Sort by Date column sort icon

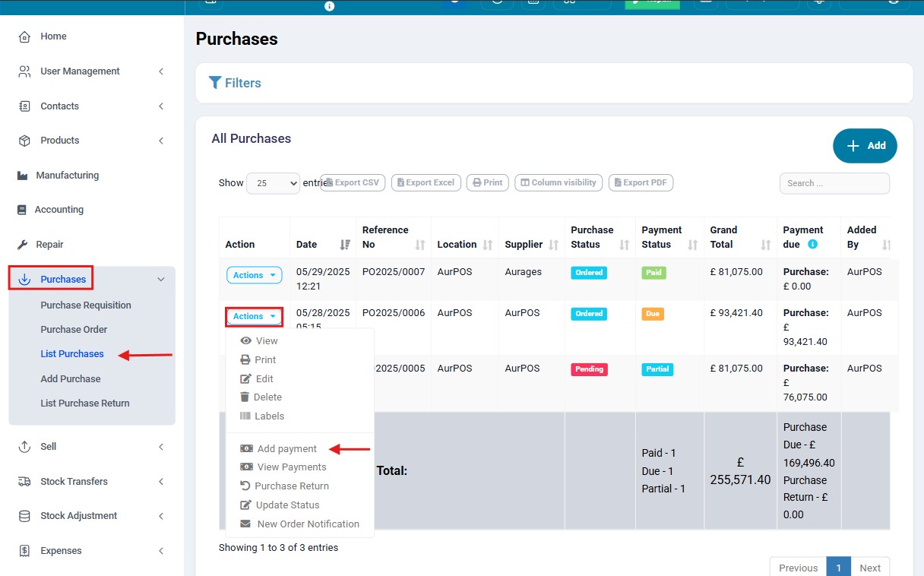tap(346, 245)
